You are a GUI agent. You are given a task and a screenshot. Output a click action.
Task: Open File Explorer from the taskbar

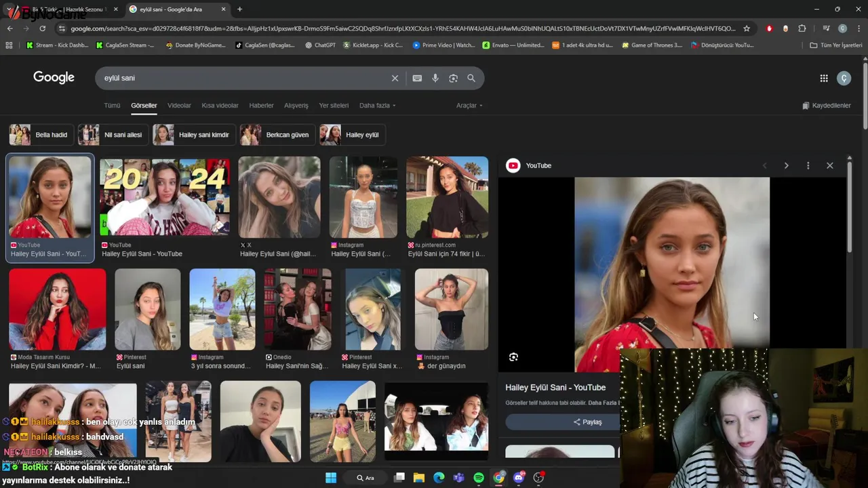point(419,478)
